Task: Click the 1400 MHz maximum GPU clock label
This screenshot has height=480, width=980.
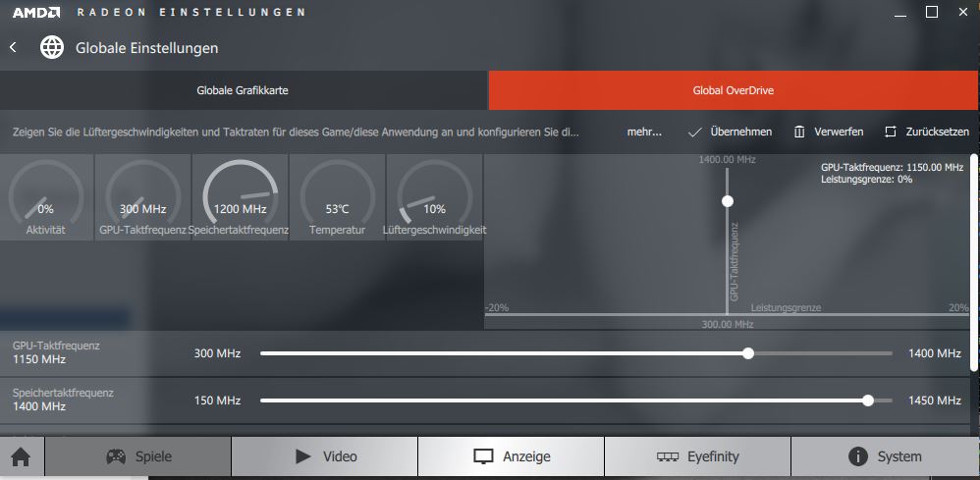Action: (935, 353)
